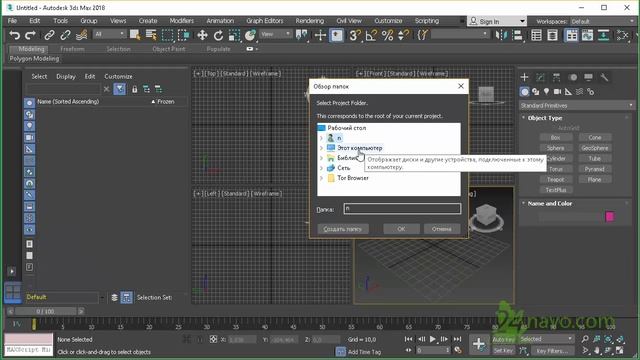Viewport: 640px width, 360px height.
Task: Open the File menu
Action: pos(12,21)
